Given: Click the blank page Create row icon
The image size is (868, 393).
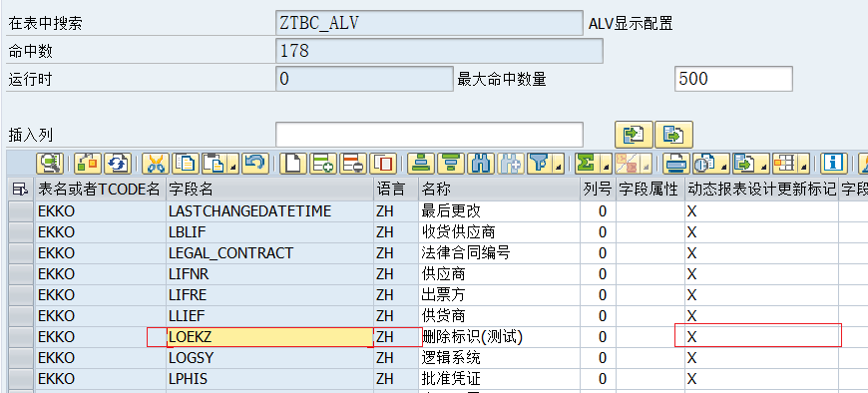Looking at the screenshot, I should click(x=293, y=164).
